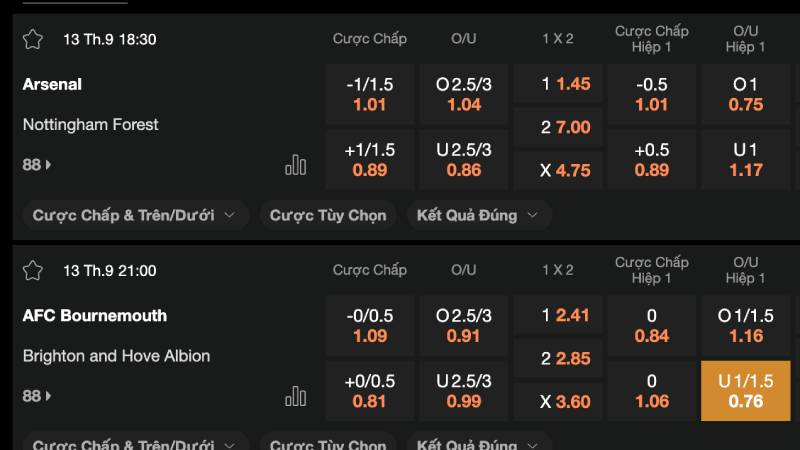Open statistics chart for Arsenal match
The width and height of the screenshot is (800, 450).
pos(295,165)
